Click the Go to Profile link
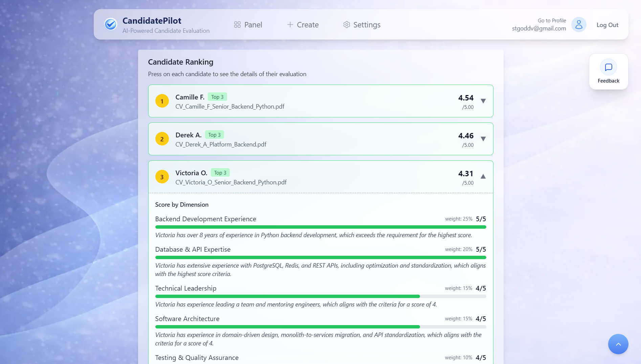 click(x=551, y=20)
